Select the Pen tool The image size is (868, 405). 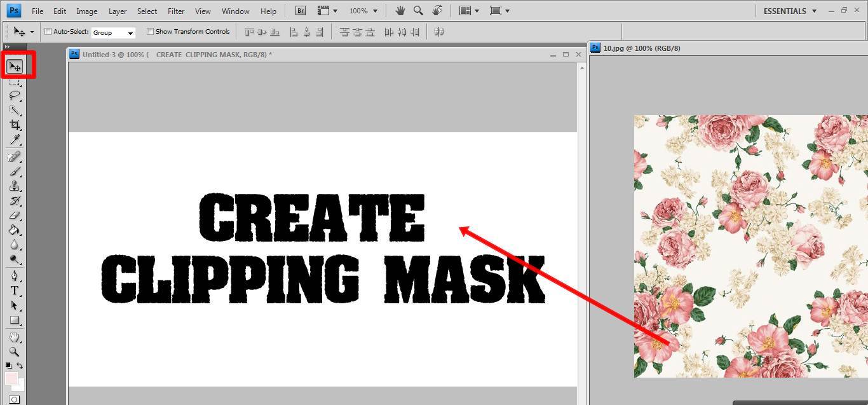coord(15,276)
